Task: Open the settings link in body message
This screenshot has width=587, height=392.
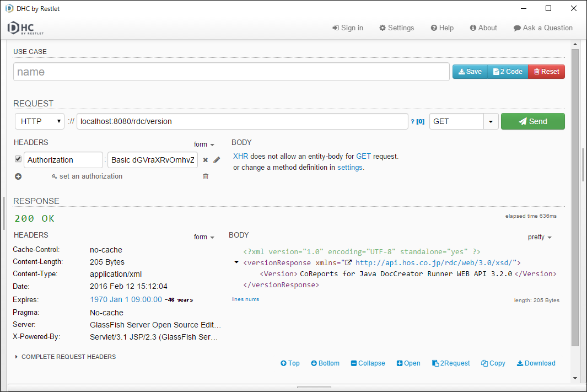Action: tap(349, 168)
